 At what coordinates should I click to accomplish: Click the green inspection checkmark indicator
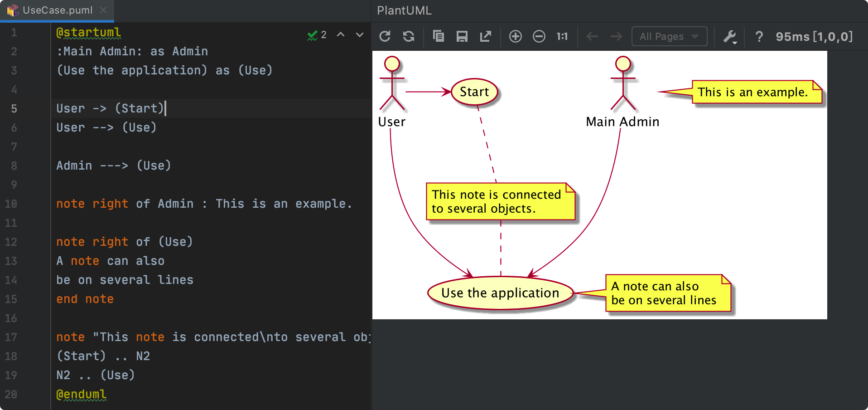tap(312, 35)
